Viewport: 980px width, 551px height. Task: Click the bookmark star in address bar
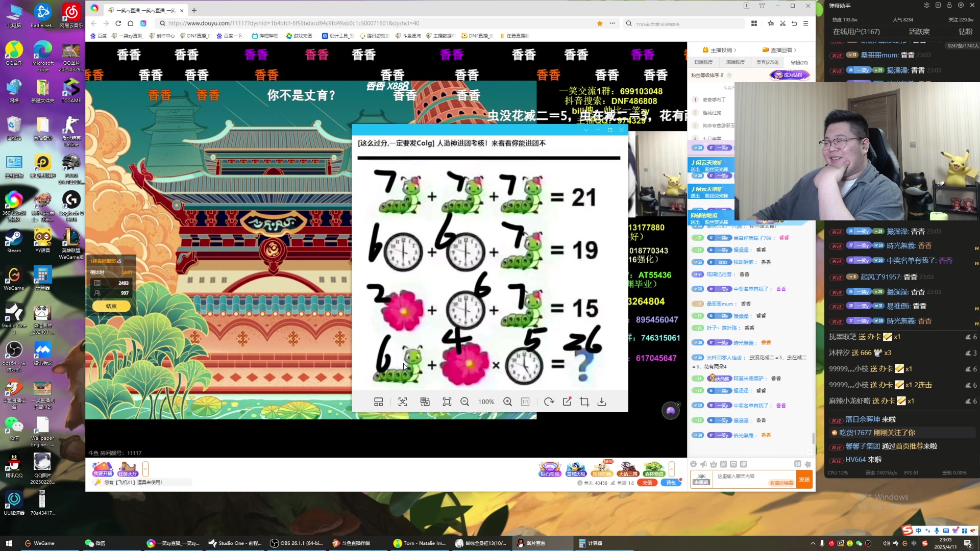[600, 23]
